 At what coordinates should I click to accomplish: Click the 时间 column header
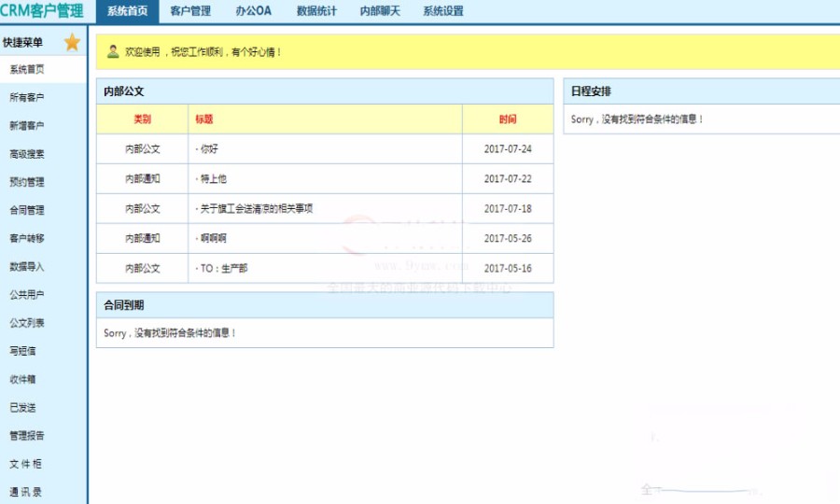(x=508, y=119)
